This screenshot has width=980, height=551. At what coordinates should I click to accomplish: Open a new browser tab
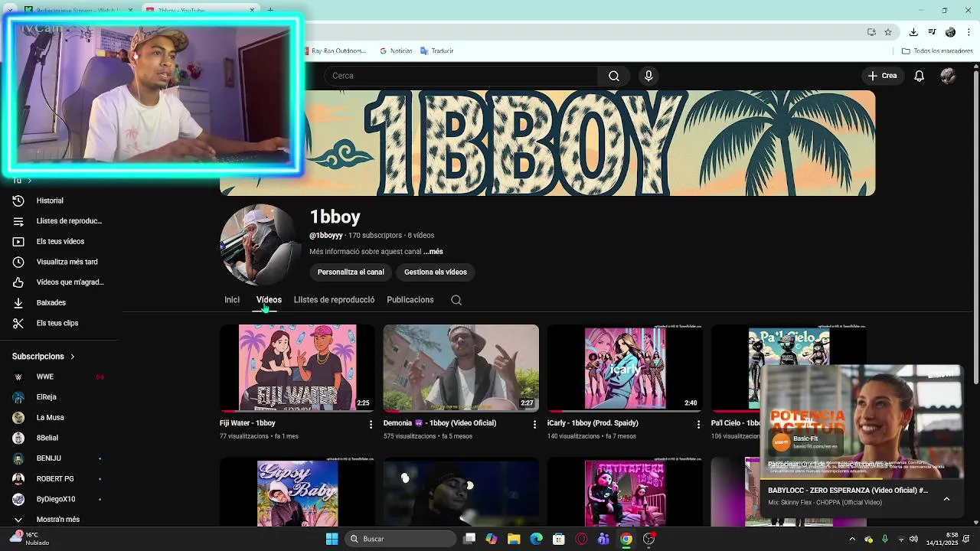270,10
